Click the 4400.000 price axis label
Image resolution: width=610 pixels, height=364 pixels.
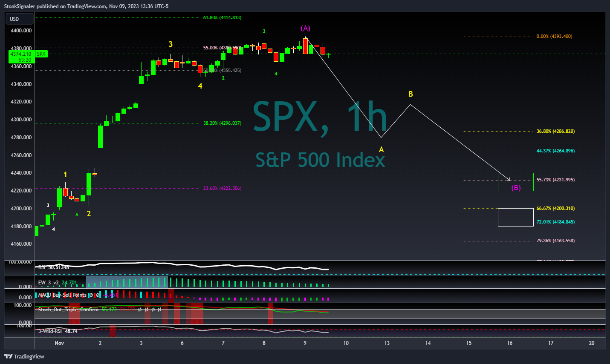coord(21,31)
